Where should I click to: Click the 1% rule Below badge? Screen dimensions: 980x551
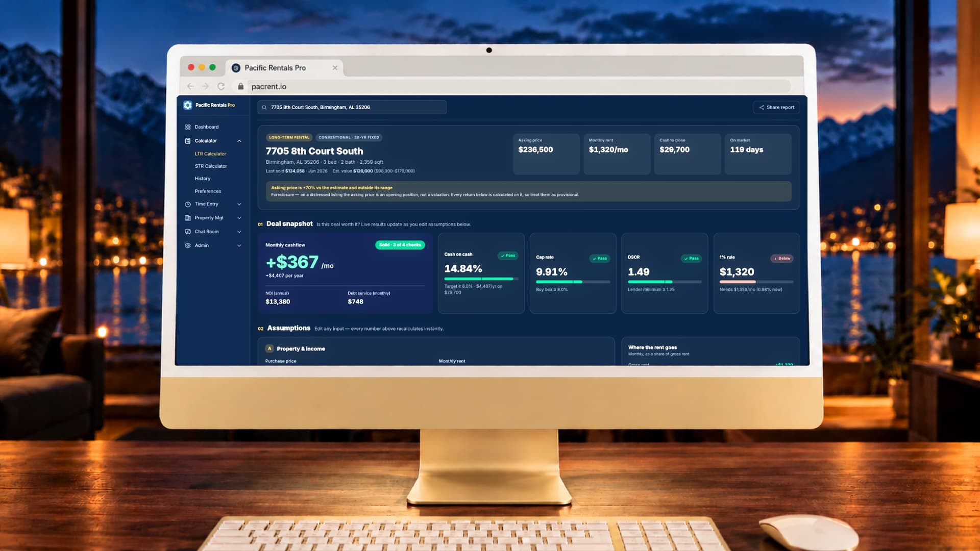pos(782,259)
